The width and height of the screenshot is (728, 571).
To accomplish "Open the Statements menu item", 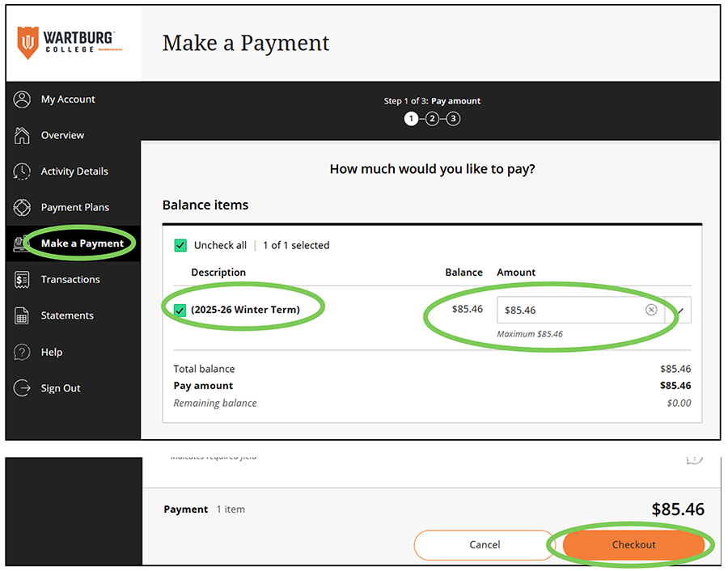I will point(67,316).
